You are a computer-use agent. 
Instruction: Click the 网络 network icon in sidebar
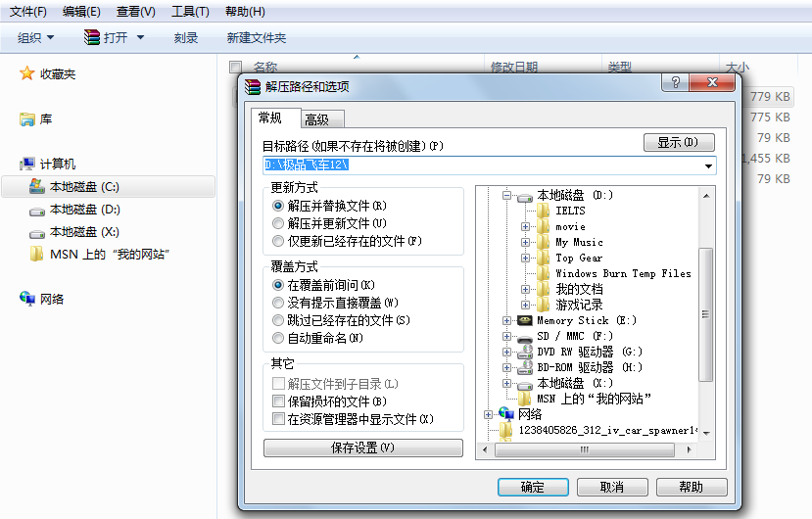(x=26, y=299)
